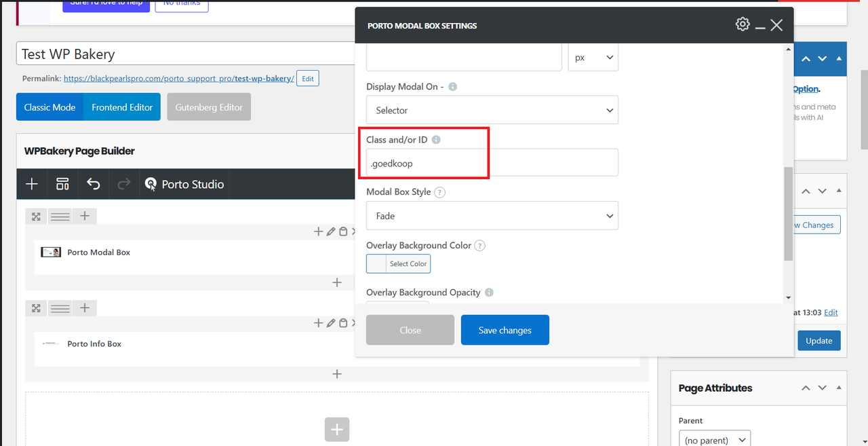Click the pencil edit icon in Porto Info Box column
Viewport: 868px width, 446px height.
click(x=331, y=323)
